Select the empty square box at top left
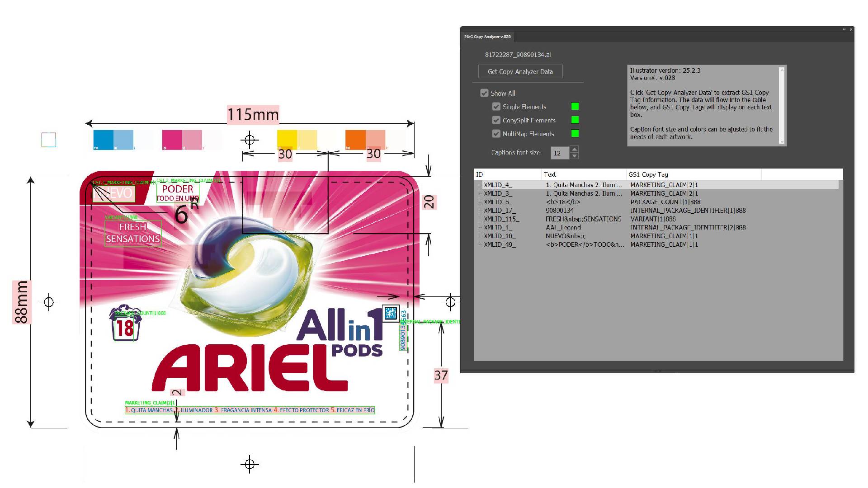Viewport: 868px width, 488px height. point(49,140)
